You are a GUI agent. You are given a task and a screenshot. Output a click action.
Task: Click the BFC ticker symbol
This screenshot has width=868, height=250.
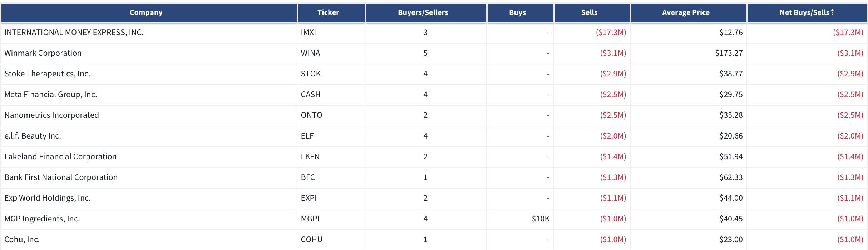[x=308, y=177]
